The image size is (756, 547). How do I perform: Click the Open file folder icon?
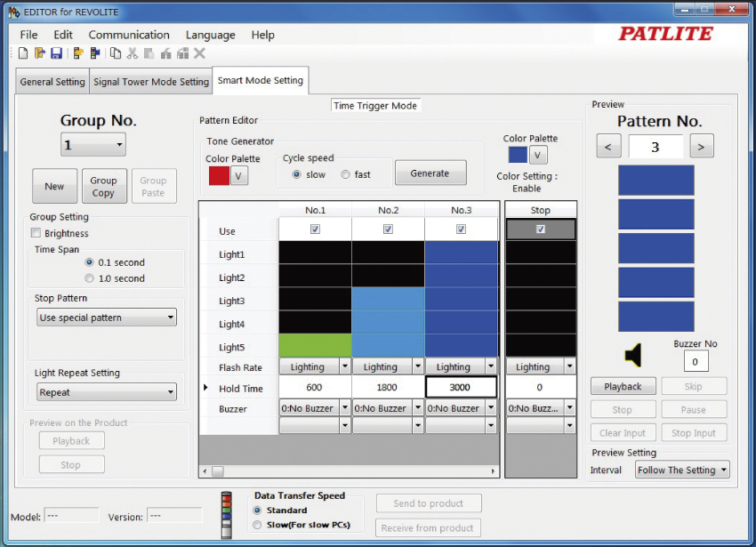coord(39,53)
